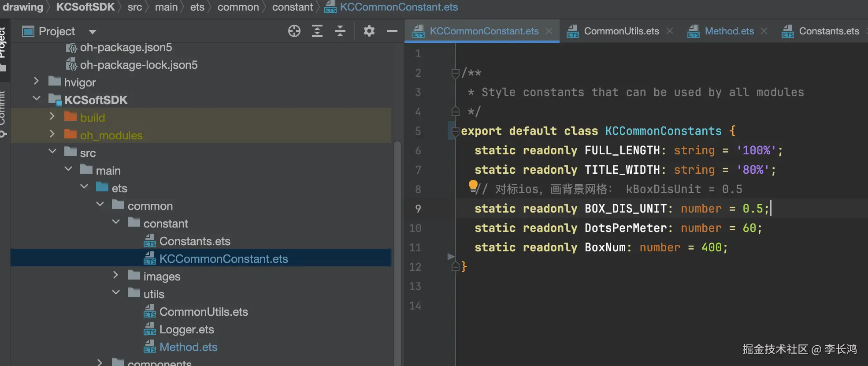This screenshot has height=366, width=868.
Task: Close the Method.ets tab
Action: pos(764,31)
